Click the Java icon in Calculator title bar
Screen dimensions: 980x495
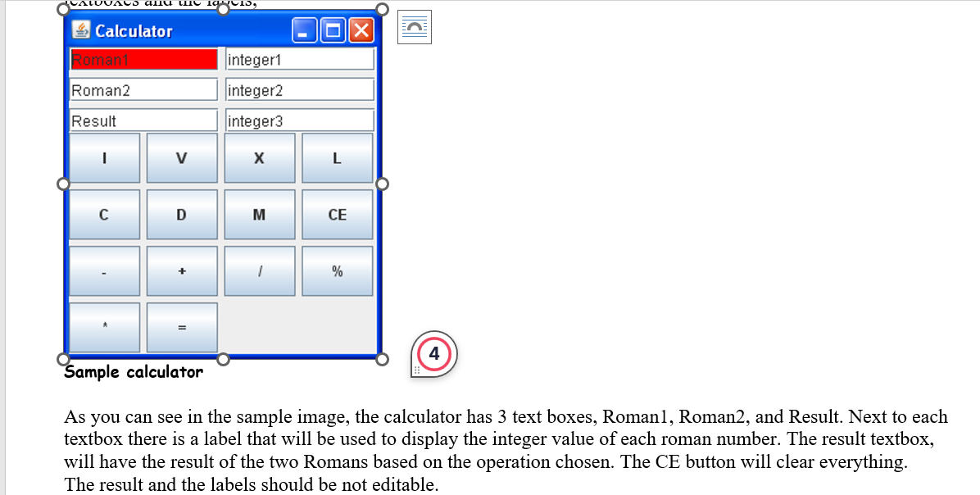(x=80, y=30)
